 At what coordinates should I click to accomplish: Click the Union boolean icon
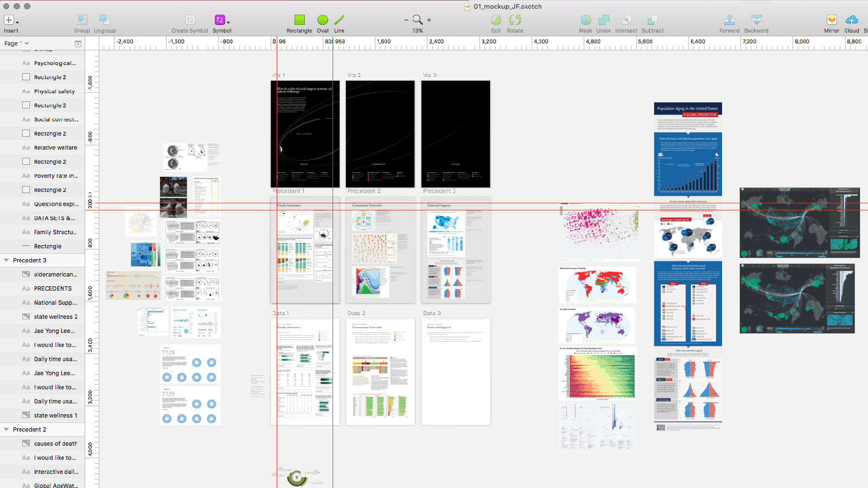[603, 20]
